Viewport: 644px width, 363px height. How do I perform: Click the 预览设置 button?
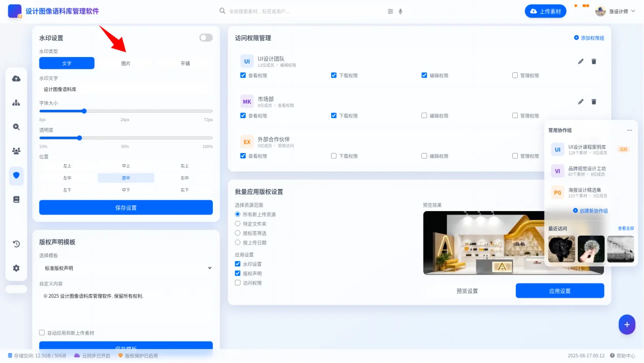(467, 291)
